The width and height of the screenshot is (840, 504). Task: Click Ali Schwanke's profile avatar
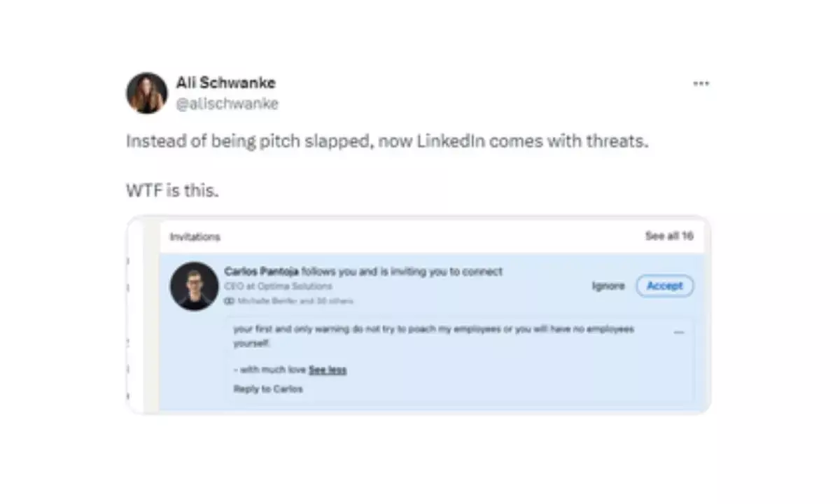pos(146,93)
